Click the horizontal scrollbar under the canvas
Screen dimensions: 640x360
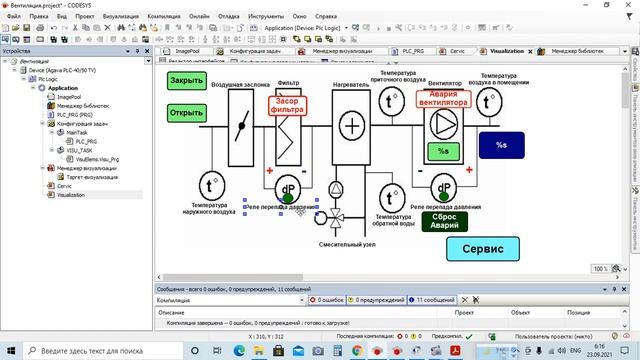(233, 277)
